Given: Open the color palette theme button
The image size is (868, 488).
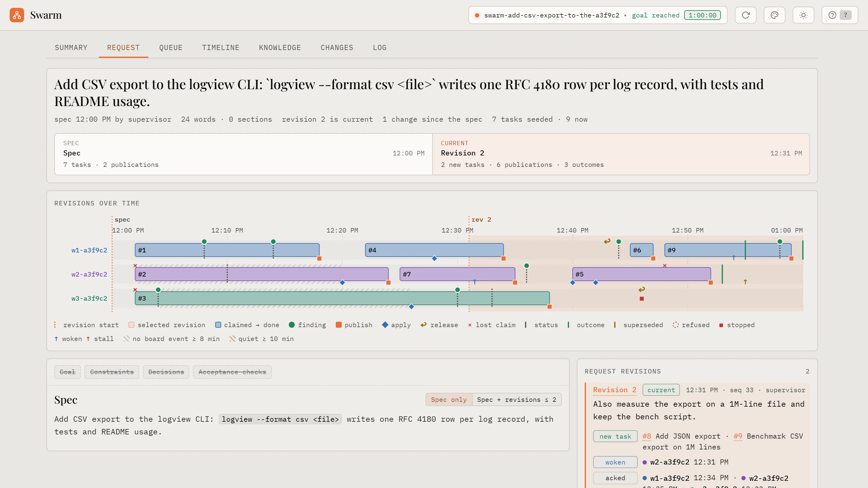Looking at the screenshot, I should pyautogui.click(x=774, y=15).
